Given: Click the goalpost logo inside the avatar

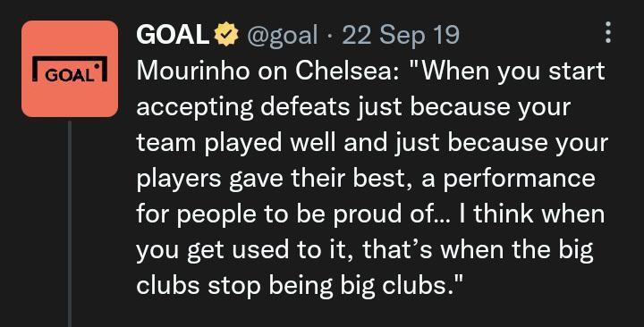Looking at the screenshot, I should point(70,69).
